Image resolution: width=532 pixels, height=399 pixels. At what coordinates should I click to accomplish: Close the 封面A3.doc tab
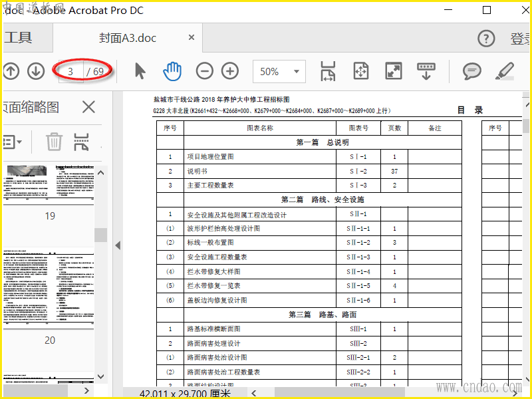[x=192, y=37]
